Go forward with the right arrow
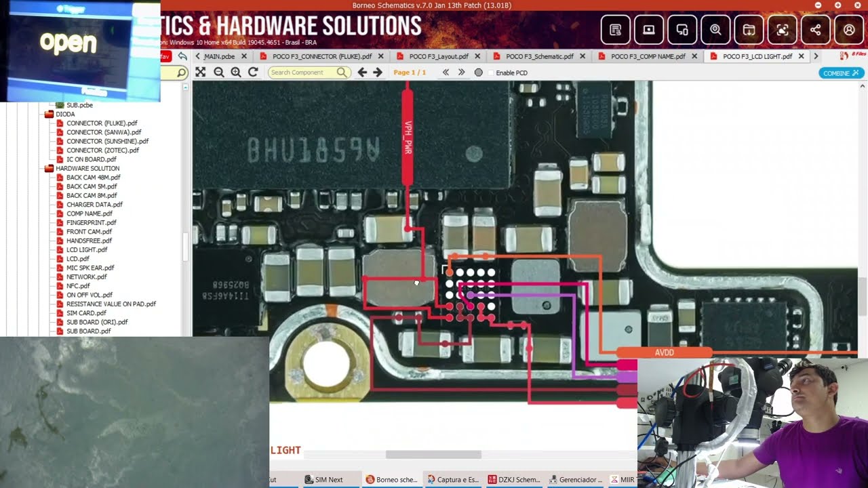Screen dimensions: 868x488 click(378, 73)
